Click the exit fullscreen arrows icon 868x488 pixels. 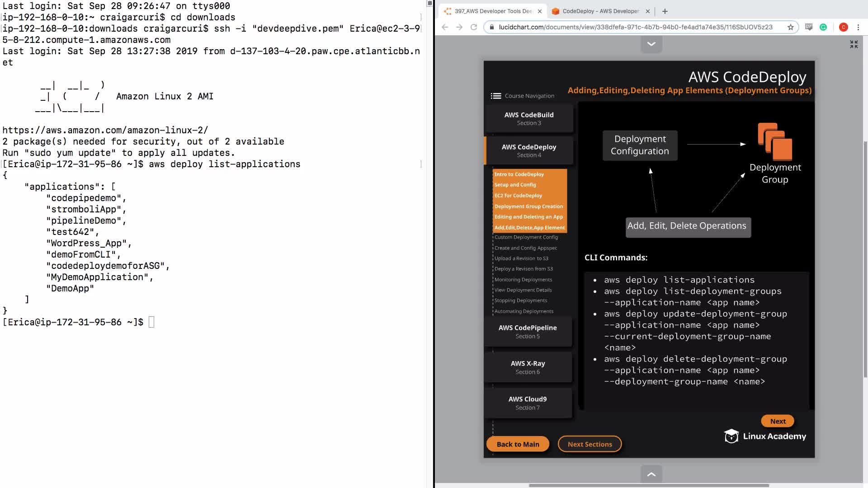854,44
